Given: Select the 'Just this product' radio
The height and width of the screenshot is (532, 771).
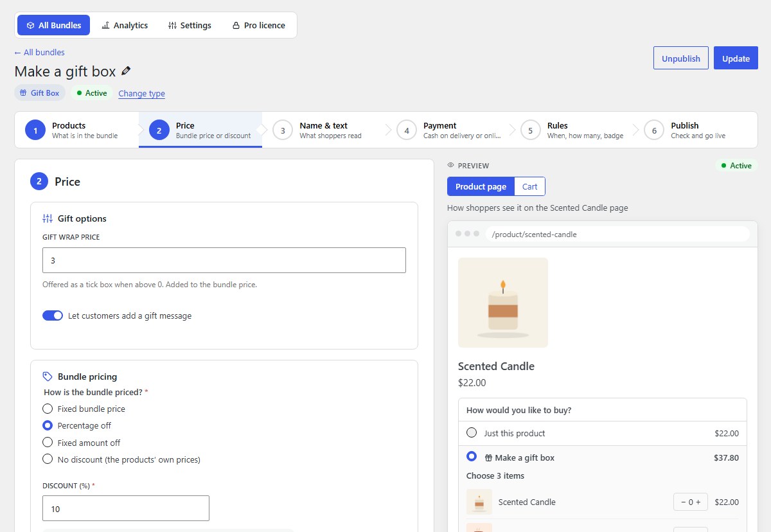Looking at the screenshot, I should click(x=472, y=432).
